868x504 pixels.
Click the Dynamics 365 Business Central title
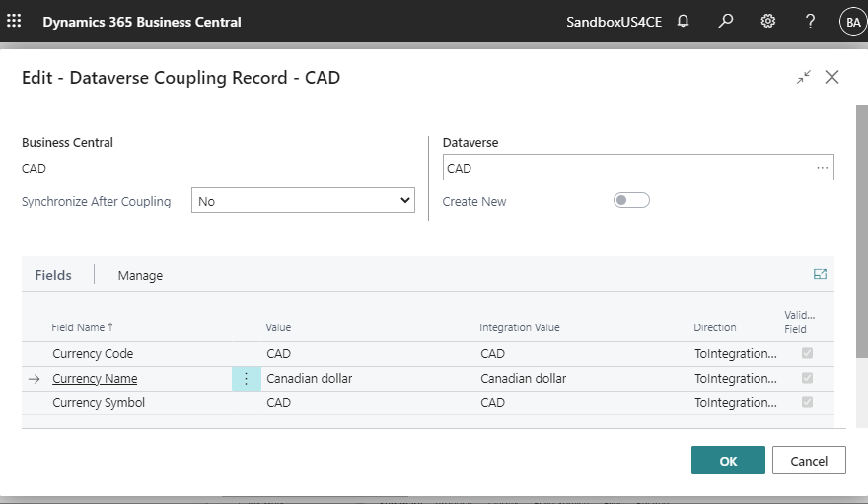(x=142, y=22)
